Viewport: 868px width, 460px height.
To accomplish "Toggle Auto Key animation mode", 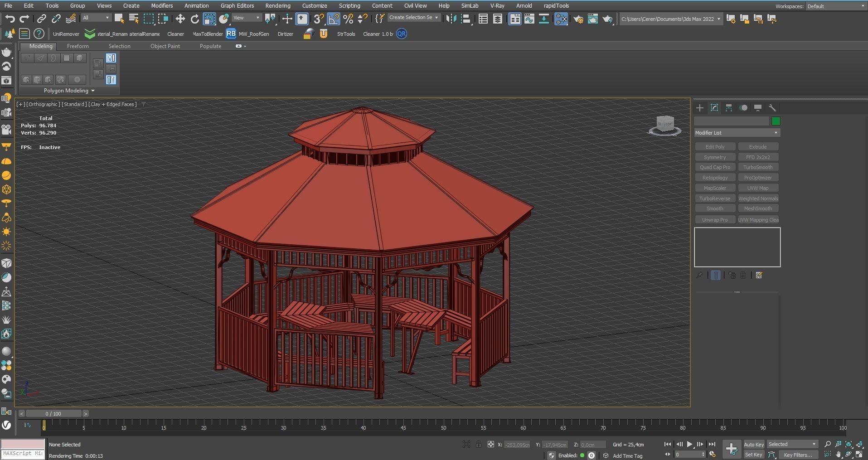I will [754, 445].
